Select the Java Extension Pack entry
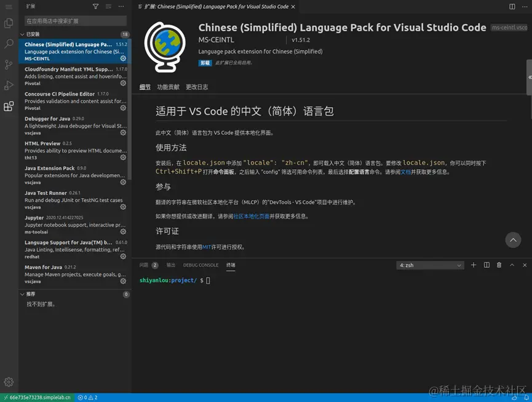Screen dimensions: 532x402 pos(74,175)
